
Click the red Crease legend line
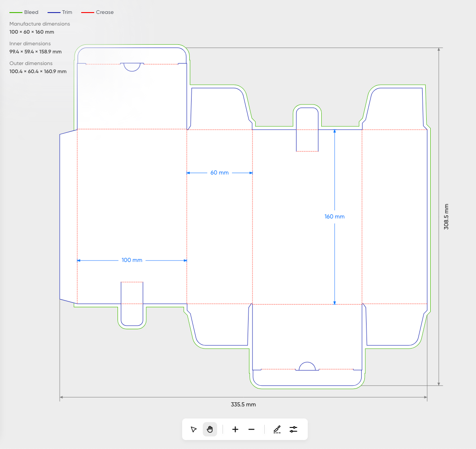tap(87, 13)
